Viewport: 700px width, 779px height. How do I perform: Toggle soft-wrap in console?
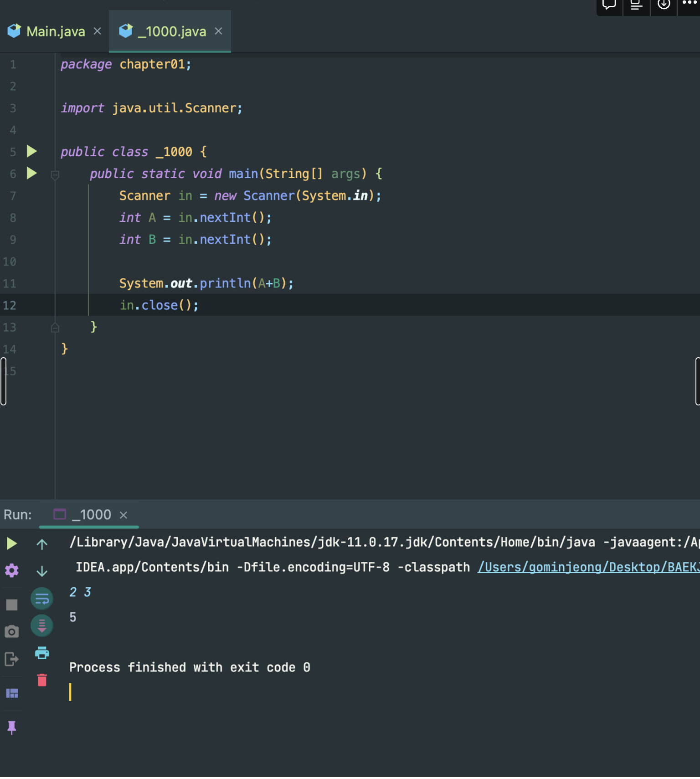tap(42, 598)
